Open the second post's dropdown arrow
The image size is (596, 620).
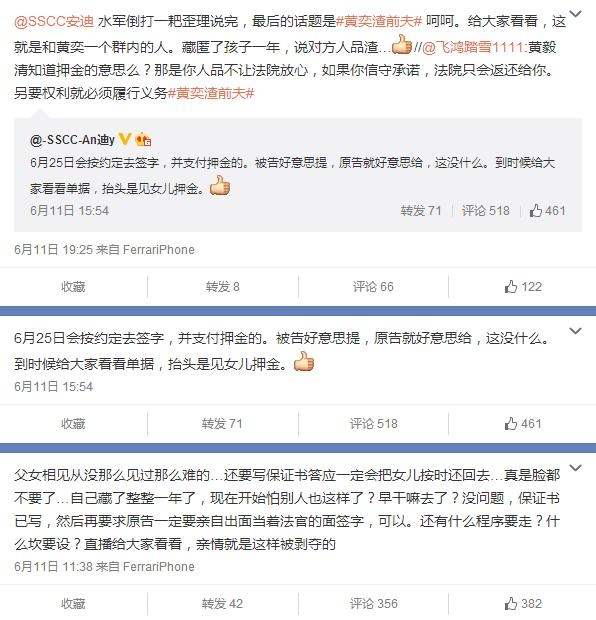(575, 331)
